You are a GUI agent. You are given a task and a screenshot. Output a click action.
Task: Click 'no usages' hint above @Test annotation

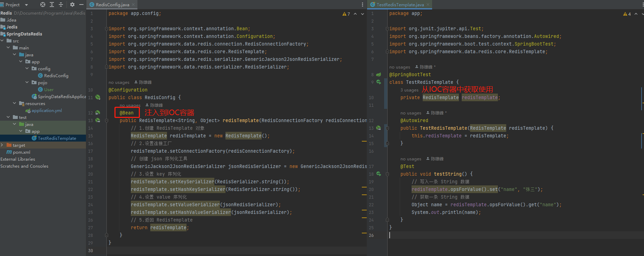coord(411,159)
